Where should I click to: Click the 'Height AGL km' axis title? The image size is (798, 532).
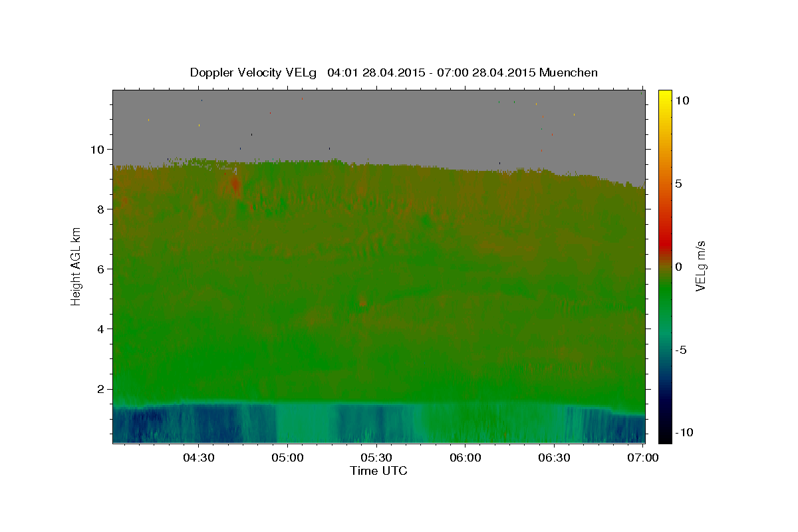pyautogui.click(x=76, y=265)
